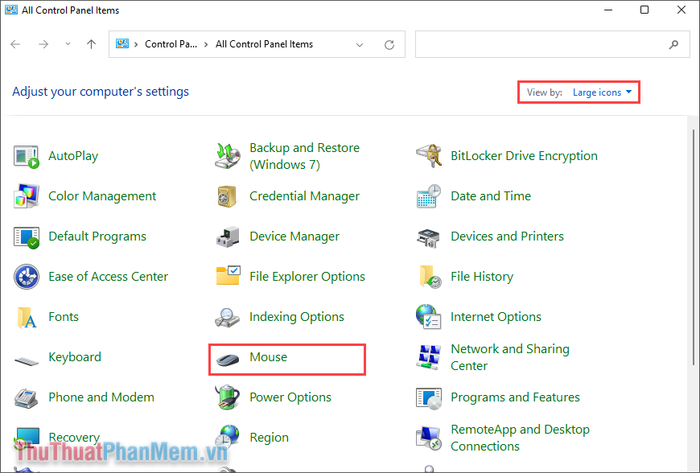Viewport: 700px width, 473px height.
Task: Open the Date and Time icon
Action: [429, 196]
